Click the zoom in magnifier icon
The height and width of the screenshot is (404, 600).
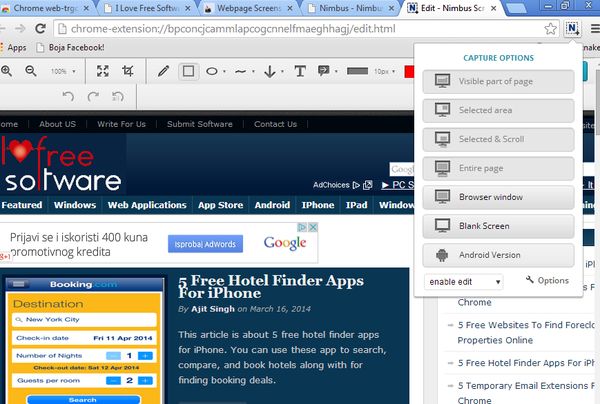point(6,71)
